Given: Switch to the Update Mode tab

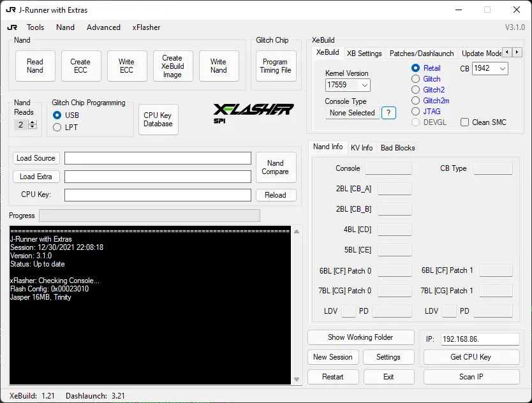Looking at the screenshot, I should [x=482, y=54].
